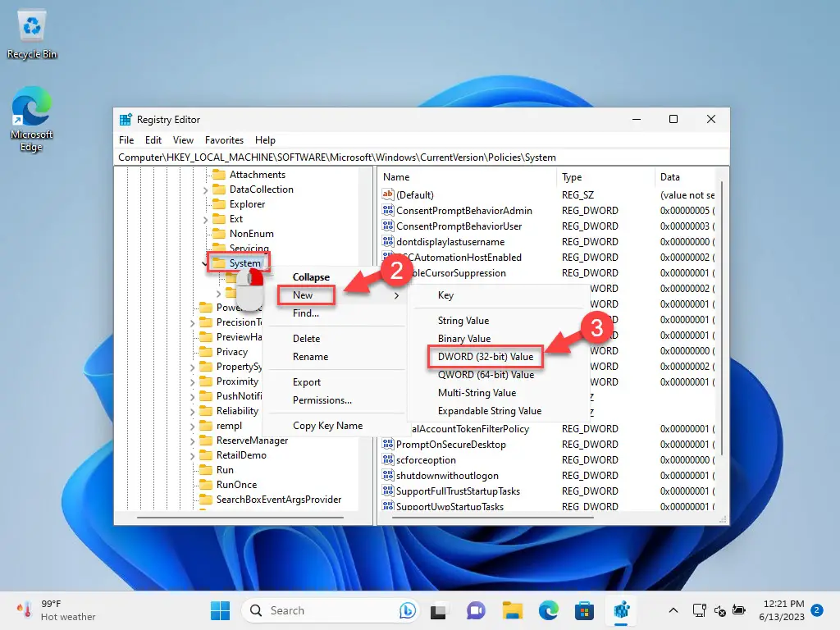Open File Explorer from the taskbar
840x630 pixels.
coord(512,610)
